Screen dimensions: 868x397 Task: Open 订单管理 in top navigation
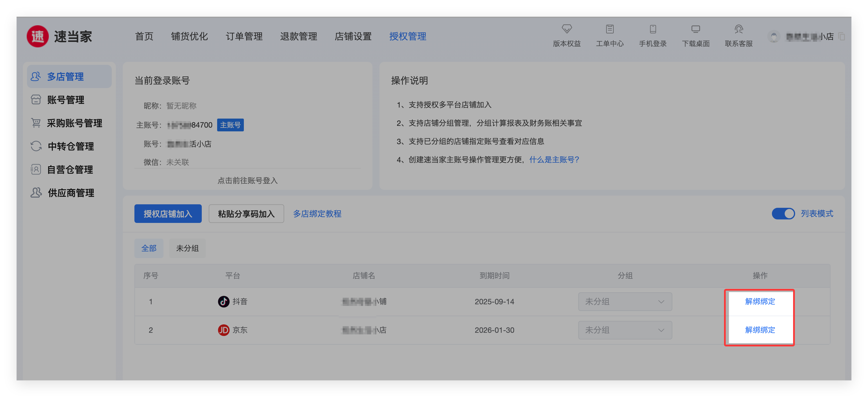point(244,36)
